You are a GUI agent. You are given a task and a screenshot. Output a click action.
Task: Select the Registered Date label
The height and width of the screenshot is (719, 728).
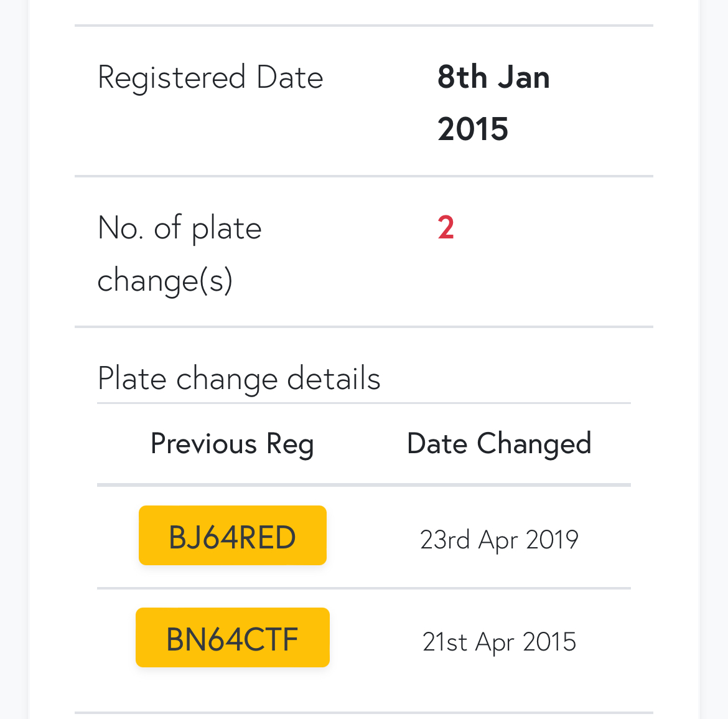pyautogui.click(x=210, y=78)
